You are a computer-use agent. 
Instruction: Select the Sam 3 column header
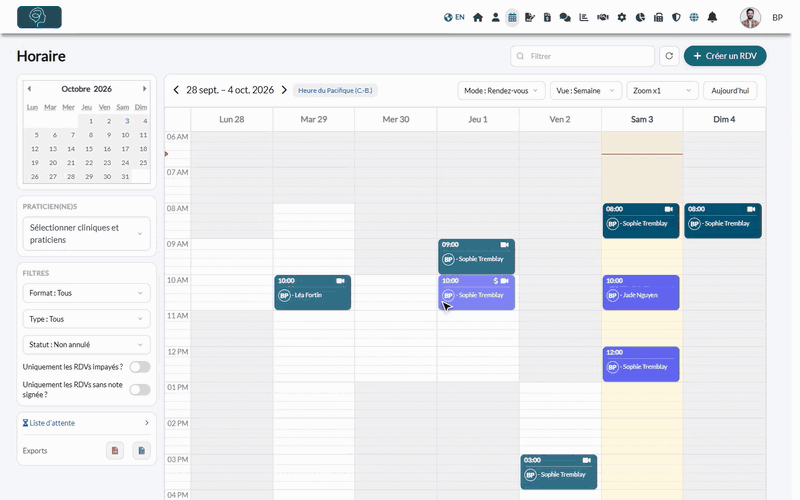[642, 119]
